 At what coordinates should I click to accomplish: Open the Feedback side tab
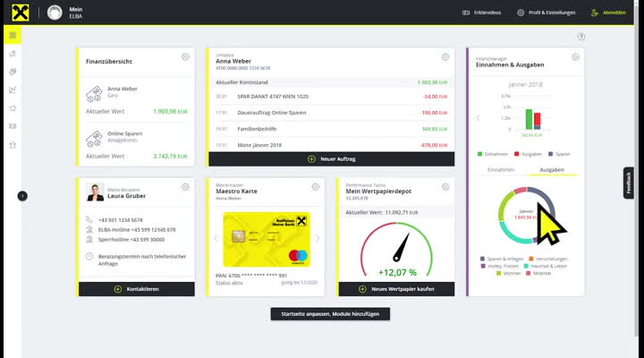628,183
